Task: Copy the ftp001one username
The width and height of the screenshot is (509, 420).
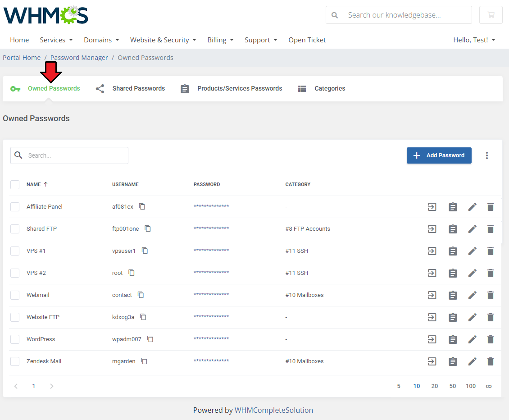Action: 148,228
